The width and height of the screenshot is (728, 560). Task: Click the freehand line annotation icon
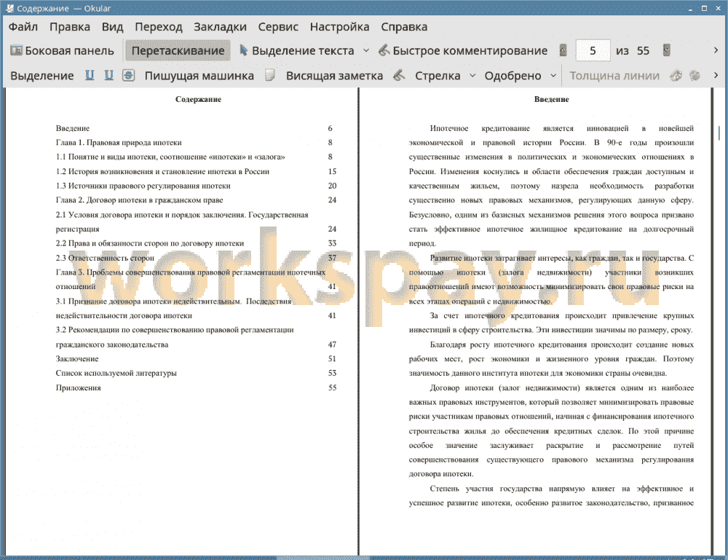[x=399, y=75]
